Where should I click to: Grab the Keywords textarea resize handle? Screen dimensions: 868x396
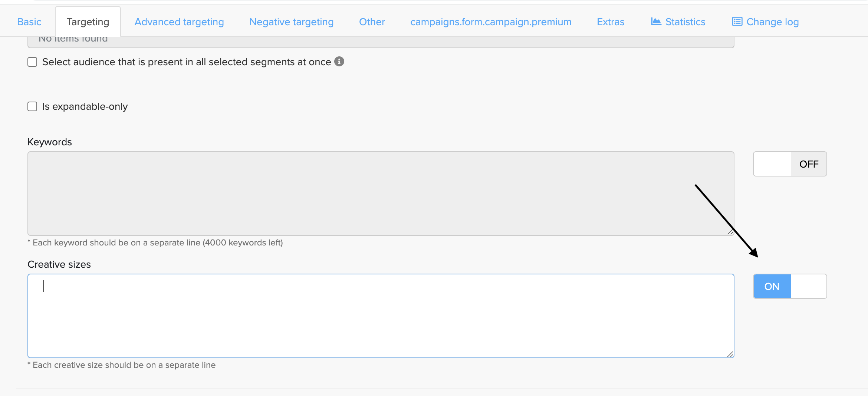[x=730, y=232]
